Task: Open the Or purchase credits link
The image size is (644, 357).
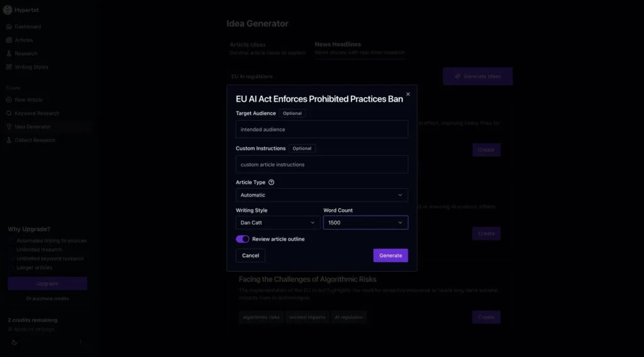Action: [x=47, y=298]
